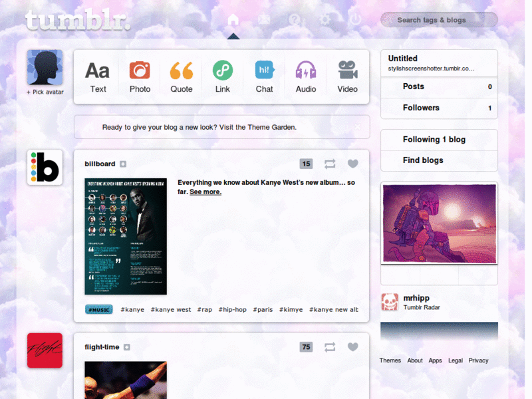Click the plus icon beside billboard
The width and height of the screenshot is (532, 399).
123,164
